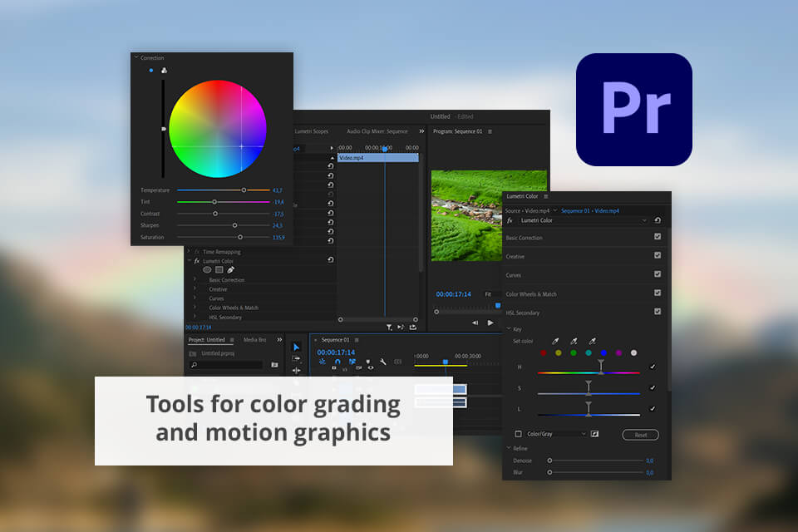The image size is (798, 532).
Task: Collapse Lumetri Color effect in Effect Controls
Action: [189, 261]
